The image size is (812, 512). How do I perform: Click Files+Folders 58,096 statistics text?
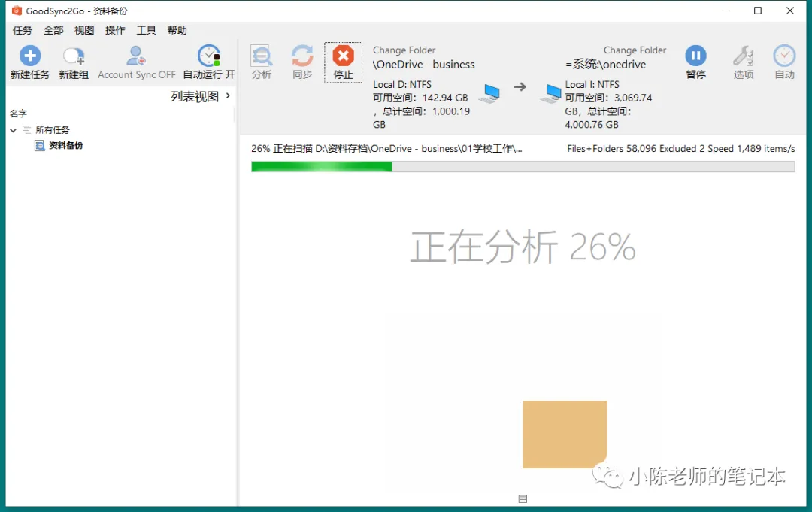click(x=680, y=149)
